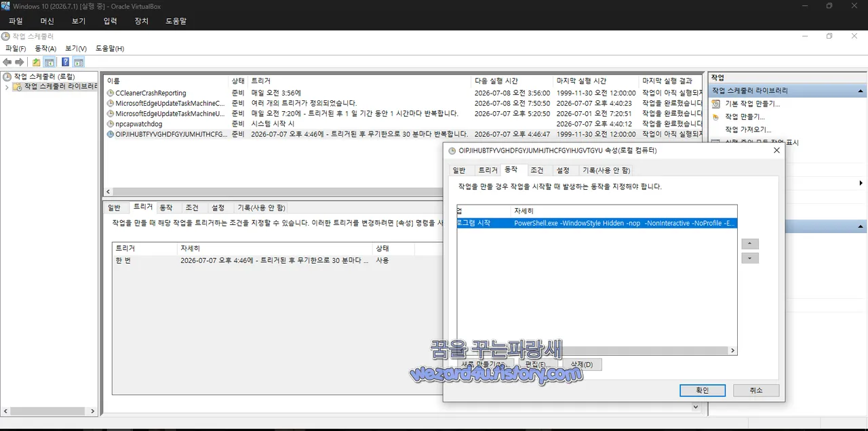This screenshot has height=431, width=868.
Task: Click the OIPJIHUBTFYVGHD... task clock icon
Action: click(111, 134)
